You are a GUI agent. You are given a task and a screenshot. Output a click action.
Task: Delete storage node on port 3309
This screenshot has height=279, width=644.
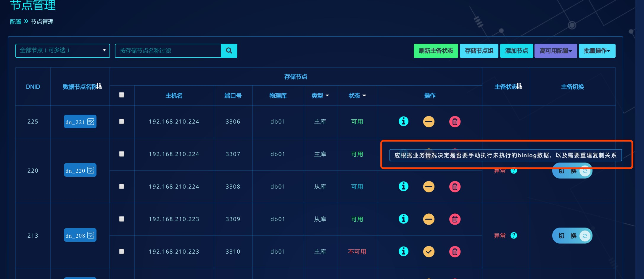pyautogui.click(x=455, y=219)
